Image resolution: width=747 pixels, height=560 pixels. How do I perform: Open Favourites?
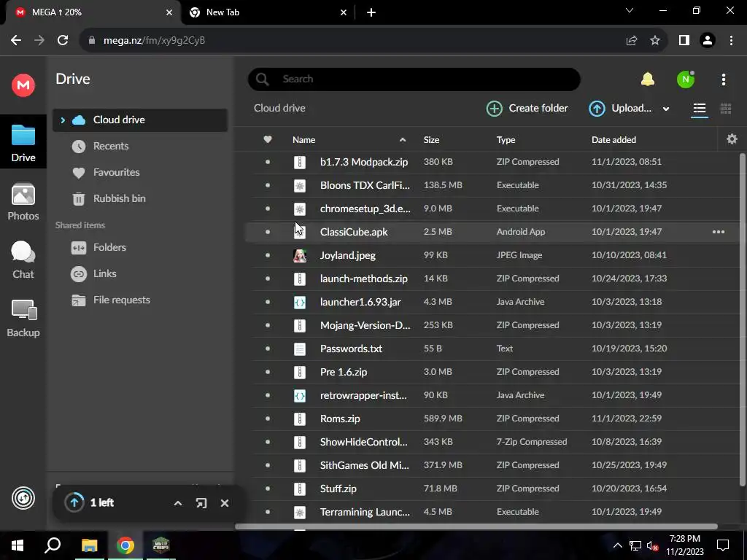(x=116, y=172)
